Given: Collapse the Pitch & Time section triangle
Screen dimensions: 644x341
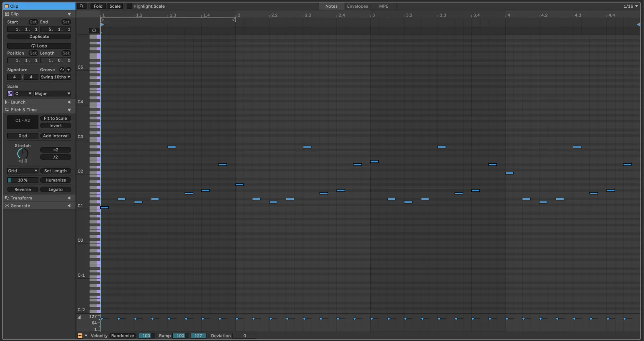Looking at the screenshot, I should pos(69,110).
